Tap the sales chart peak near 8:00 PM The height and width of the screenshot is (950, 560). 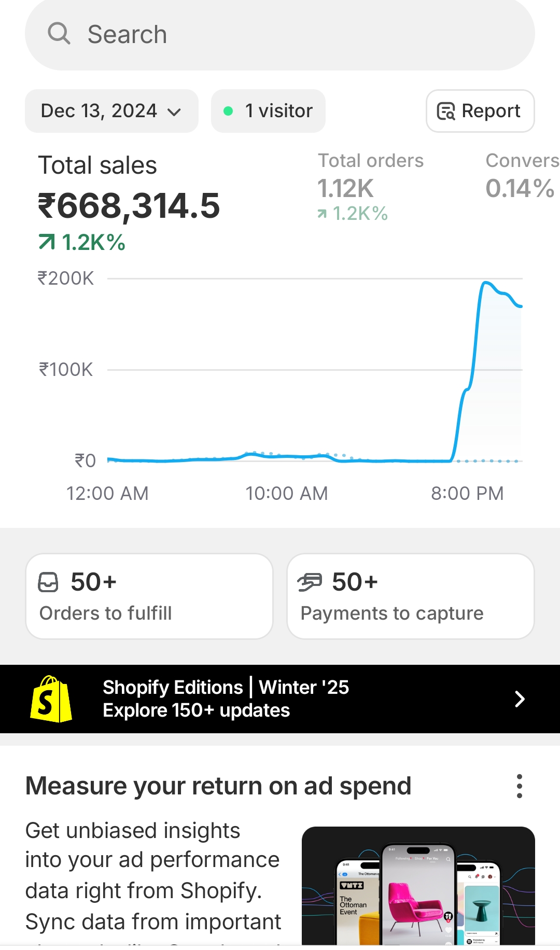(x=486, y=283)
